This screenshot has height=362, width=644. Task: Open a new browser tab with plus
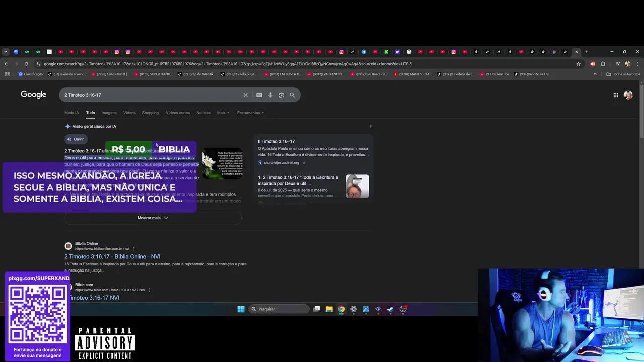point(587,52)
